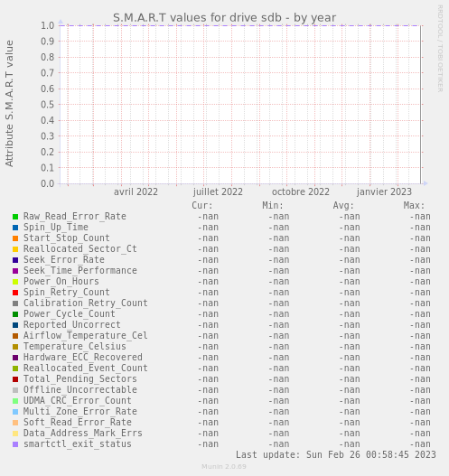Click the yellow Reallocated_Sector_Ct swatch
449x476 pixels.
[15, 249]
